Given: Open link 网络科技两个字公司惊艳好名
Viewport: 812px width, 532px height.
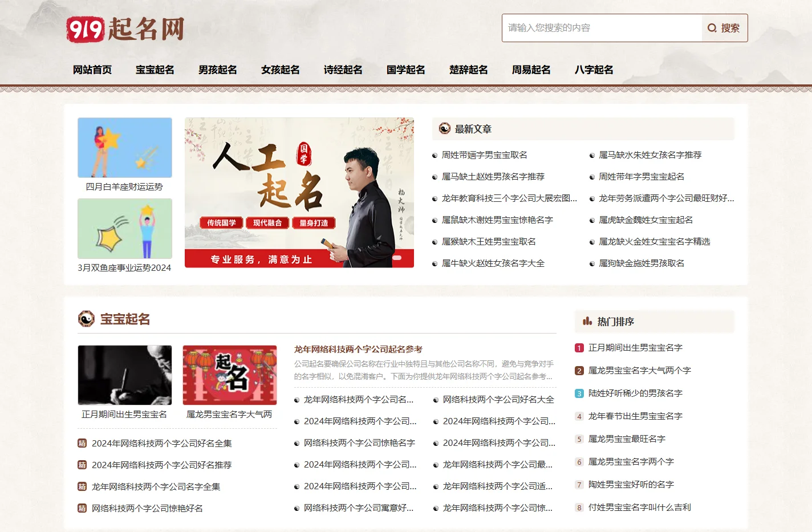Looking at the screenshot, I should 147,508.
